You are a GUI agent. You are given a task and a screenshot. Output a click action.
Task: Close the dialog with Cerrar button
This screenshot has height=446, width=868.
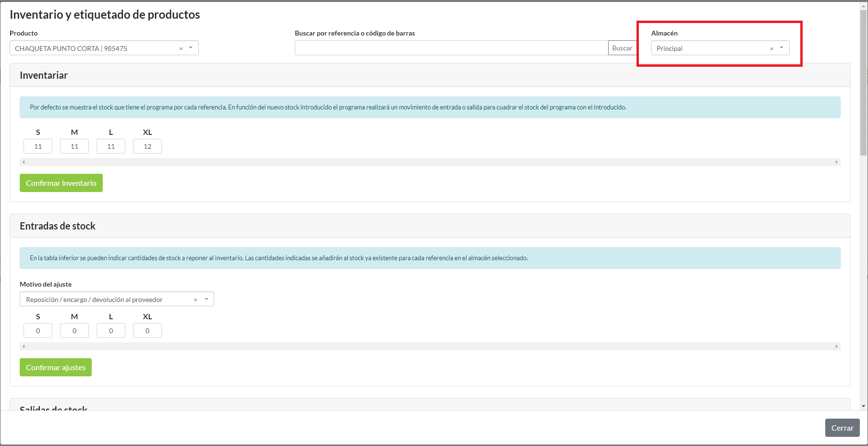[x=842, y=428]
